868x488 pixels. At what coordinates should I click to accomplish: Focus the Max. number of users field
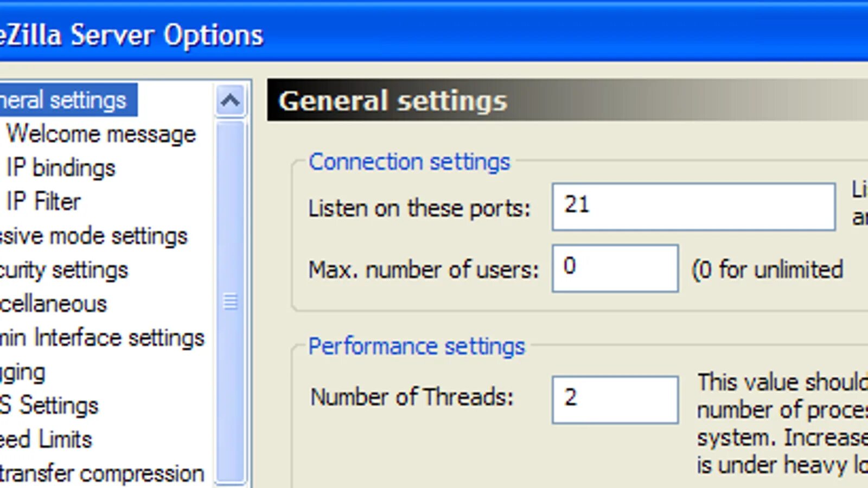(615, 268)
